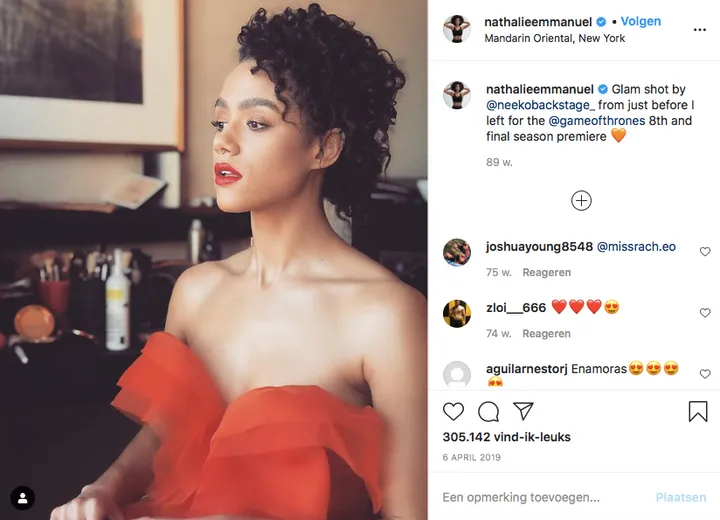Screen dimensions: 720x520
Task: Load more comments with plus circle
Action: [581, 201]
